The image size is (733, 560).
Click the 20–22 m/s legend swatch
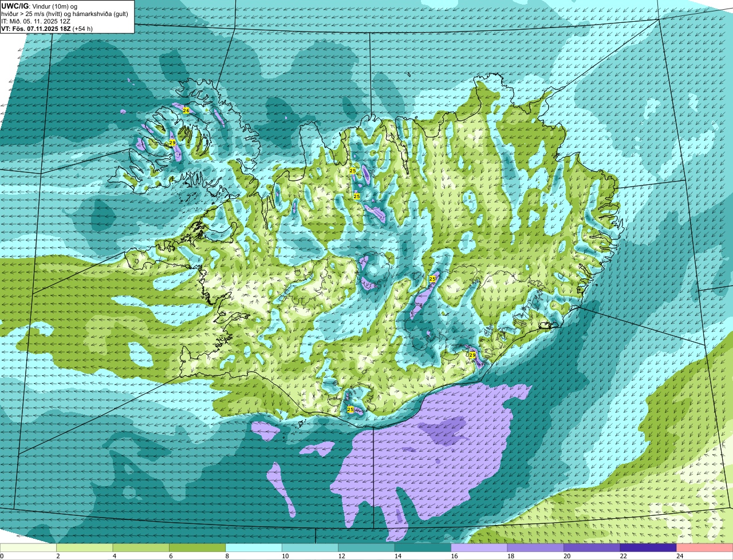pos(592,547)
